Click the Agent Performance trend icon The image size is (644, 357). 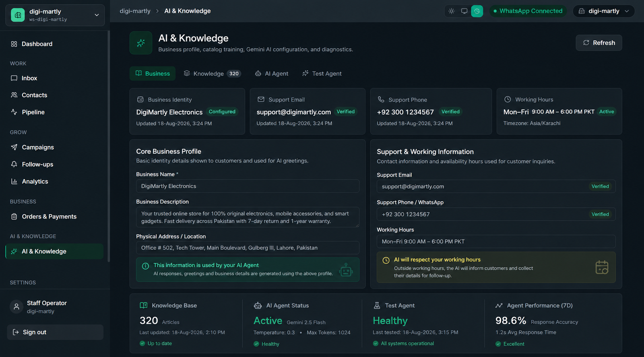coord(499,305)
